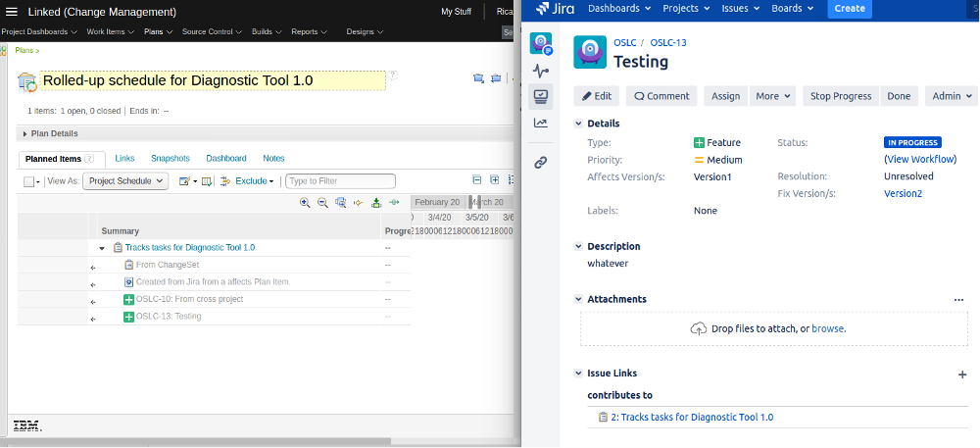
Task: Click the second blue plan action icon at the title's right
Action: [496, 78]
